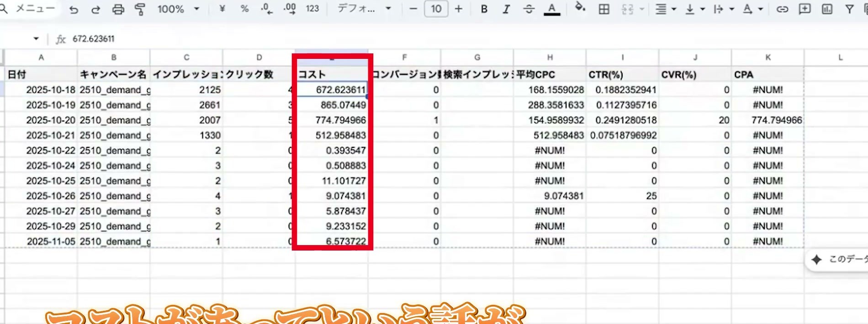Screen dimensions: 868x324
Task: Click the undo arrow icon
Action: [x=74, y=9]
